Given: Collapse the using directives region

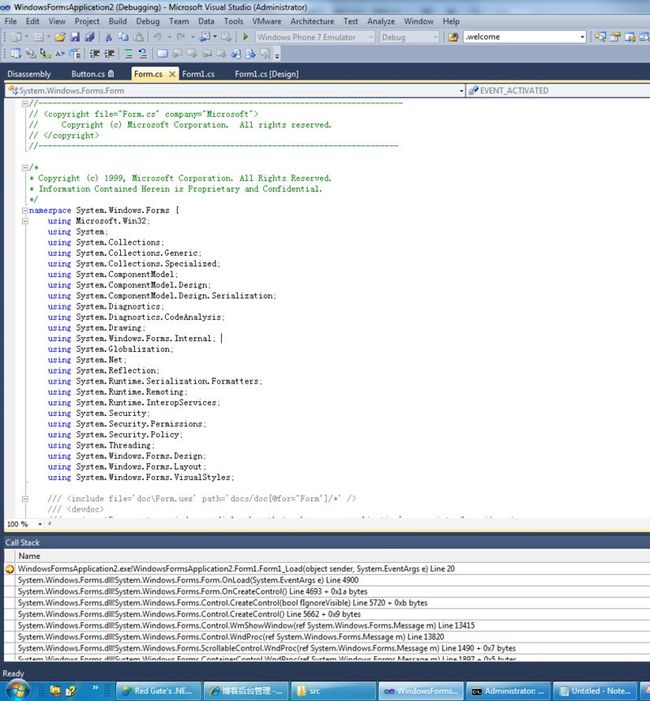Looking at the screenshot, I should click(x=25, y=221).
